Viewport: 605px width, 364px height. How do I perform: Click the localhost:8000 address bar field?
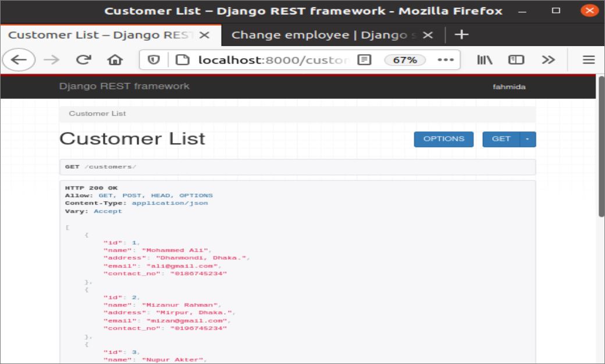pyautogui.click(x=273, y=60)
